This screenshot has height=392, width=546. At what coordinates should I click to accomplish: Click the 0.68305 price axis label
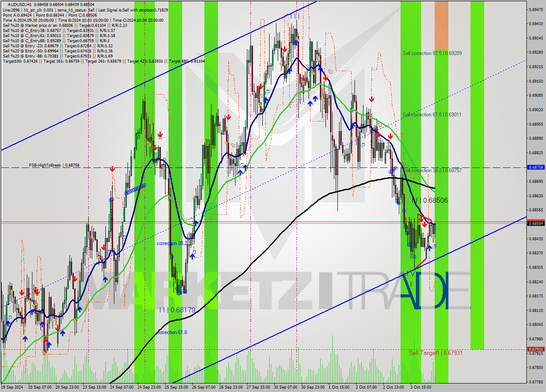536,267
